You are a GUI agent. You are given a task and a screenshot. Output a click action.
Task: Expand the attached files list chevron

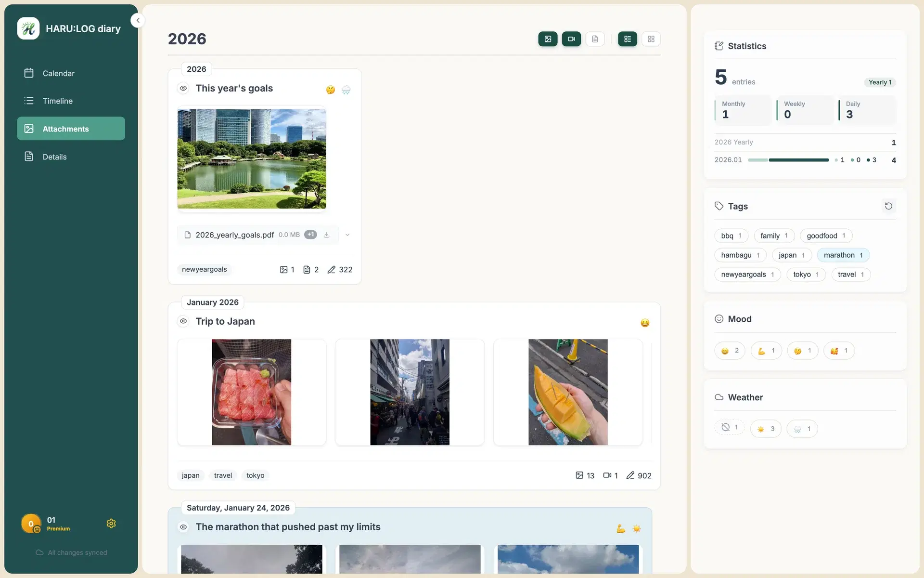coord(347,235)
